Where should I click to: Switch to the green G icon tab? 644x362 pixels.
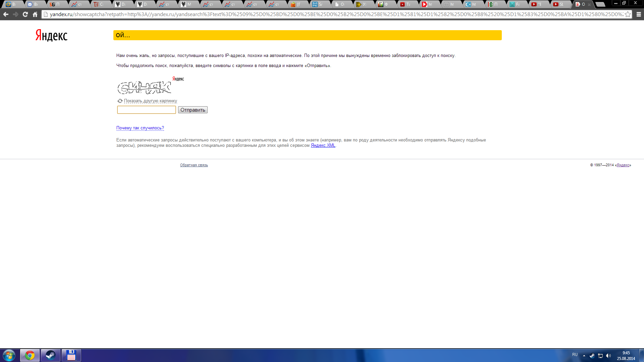point(493,4)
